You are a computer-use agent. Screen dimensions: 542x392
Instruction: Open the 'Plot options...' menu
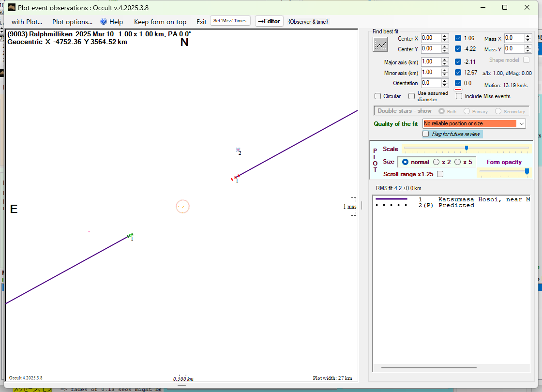point(72,22)
